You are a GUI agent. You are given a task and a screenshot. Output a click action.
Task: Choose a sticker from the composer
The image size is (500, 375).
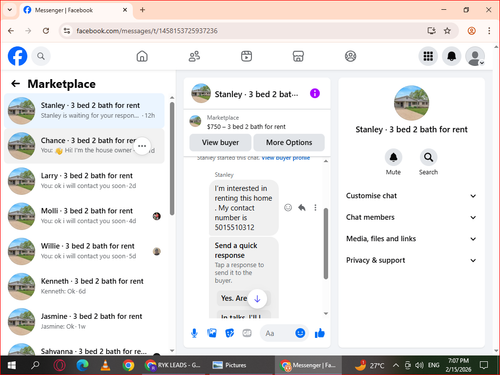(x=230, y=333)
